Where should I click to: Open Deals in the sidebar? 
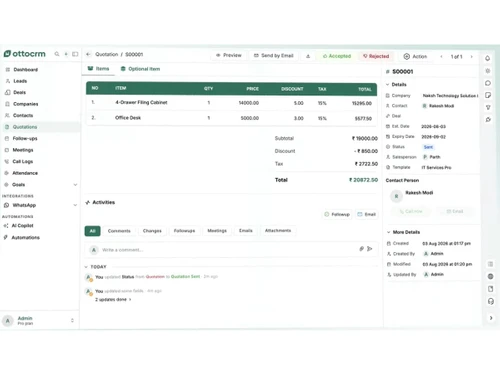(x=19, y=92)
